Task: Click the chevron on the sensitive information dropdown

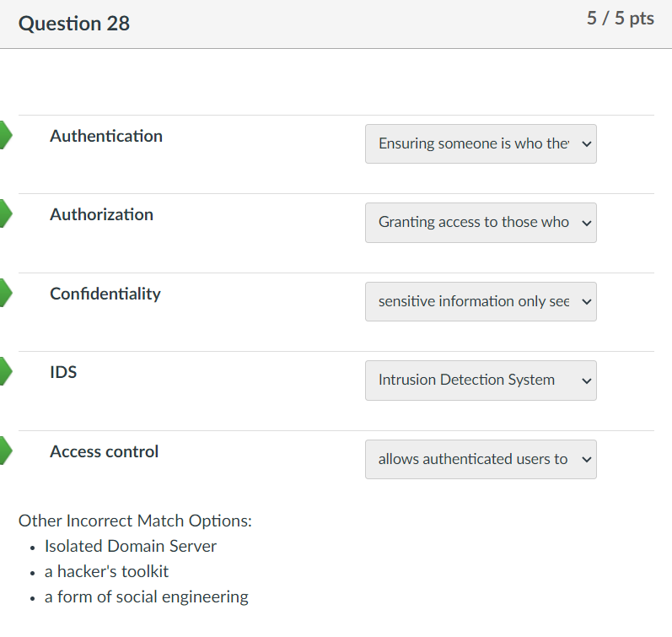Action: (587, 302)
